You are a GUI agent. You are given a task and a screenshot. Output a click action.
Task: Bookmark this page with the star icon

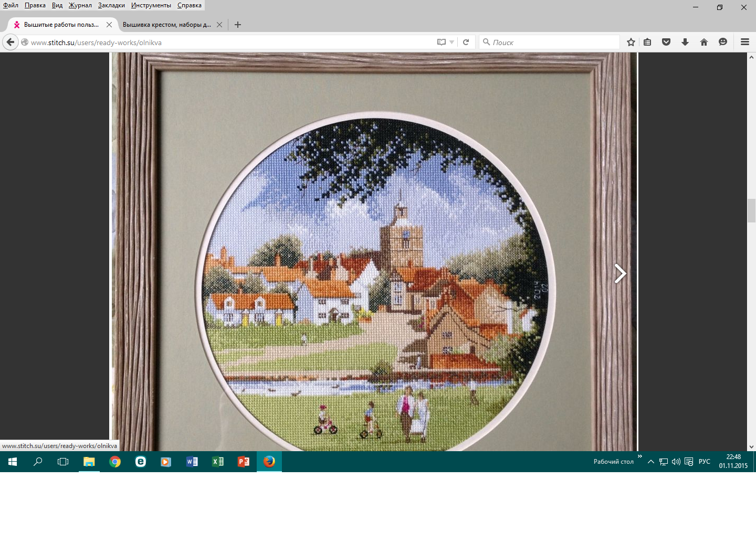631,42
